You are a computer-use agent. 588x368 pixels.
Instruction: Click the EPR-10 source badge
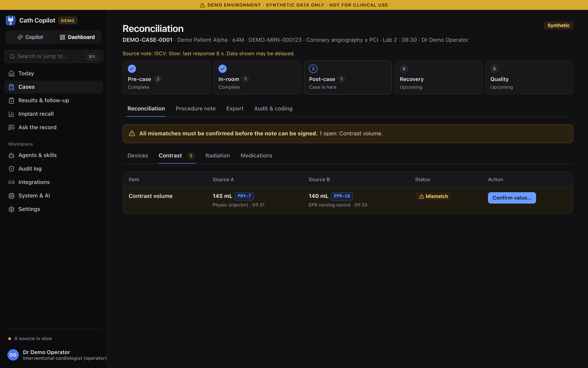342,196
